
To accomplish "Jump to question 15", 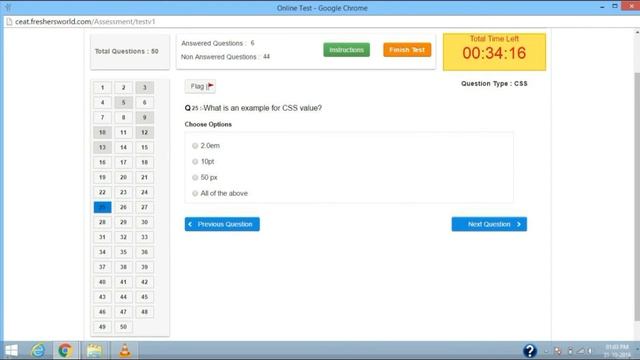I will coord(144,147).
